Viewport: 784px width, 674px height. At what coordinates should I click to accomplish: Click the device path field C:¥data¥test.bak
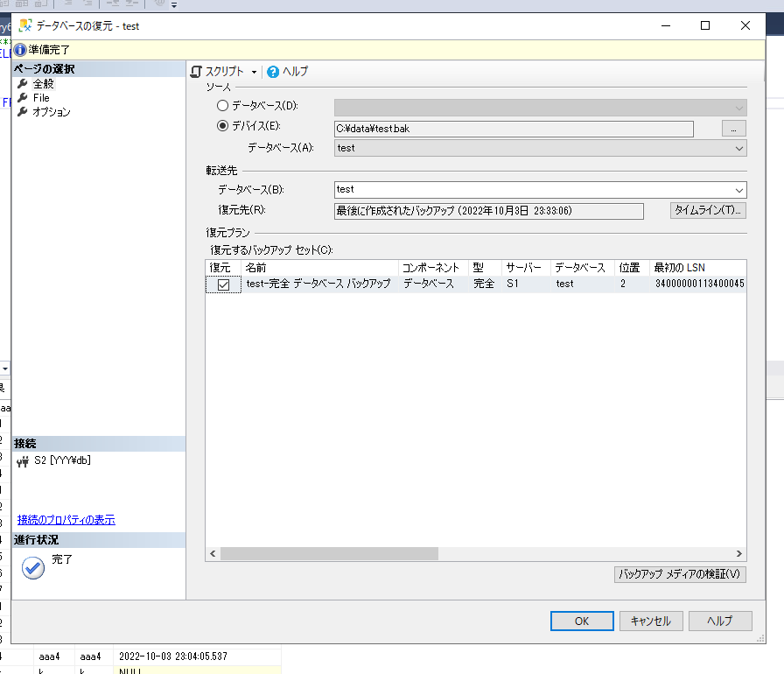[514, 129]
